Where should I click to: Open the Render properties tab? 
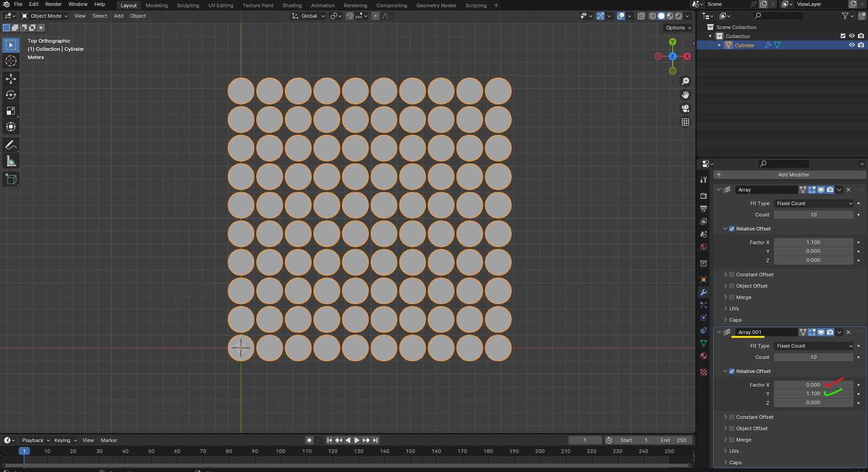pyautogui.click(x=704, y=196)
